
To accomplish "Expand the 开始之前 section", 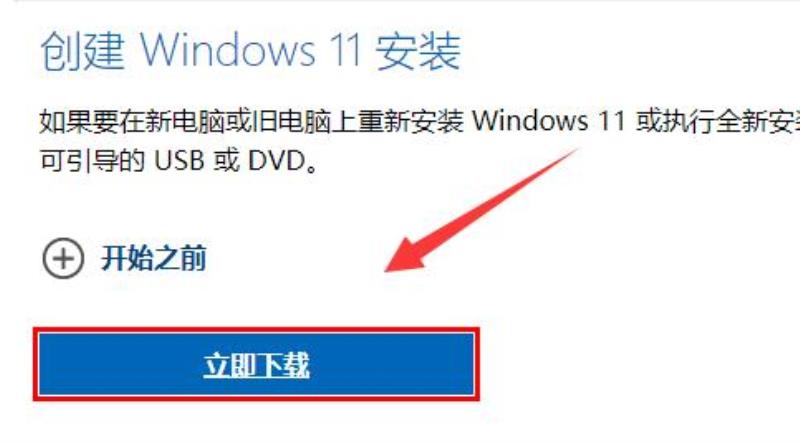I will click(x=124, y=258).
